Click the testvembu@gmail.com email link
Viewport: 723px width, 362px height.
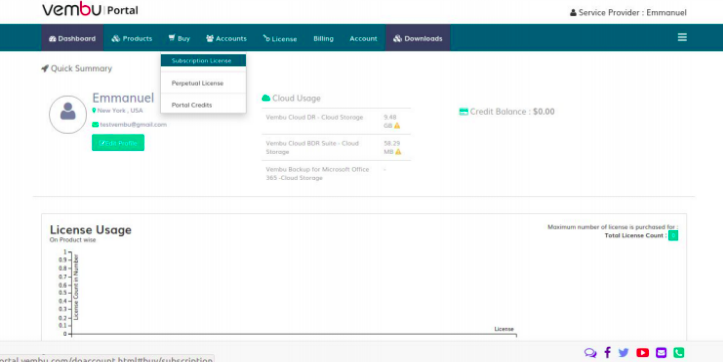[x=133, y=125]
